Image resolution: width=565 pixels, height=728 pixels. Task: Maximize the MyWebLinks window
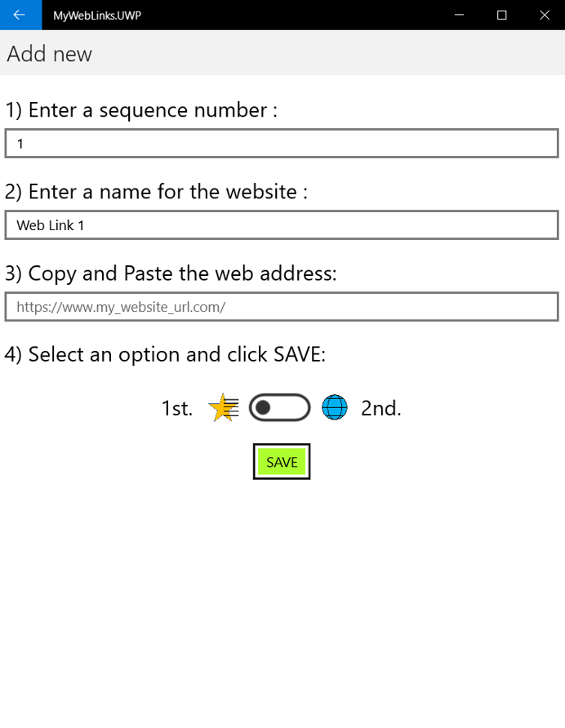coord(502,15)
